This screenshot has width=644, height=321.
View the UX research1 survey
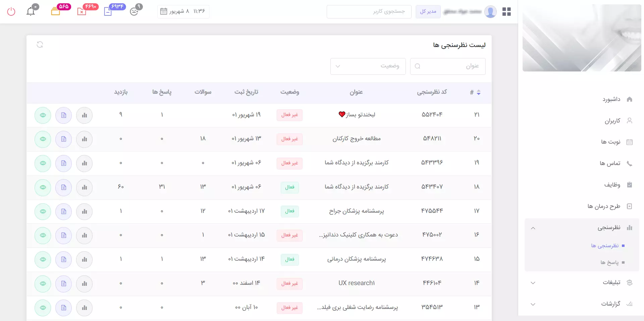click(x=43, y=283)
